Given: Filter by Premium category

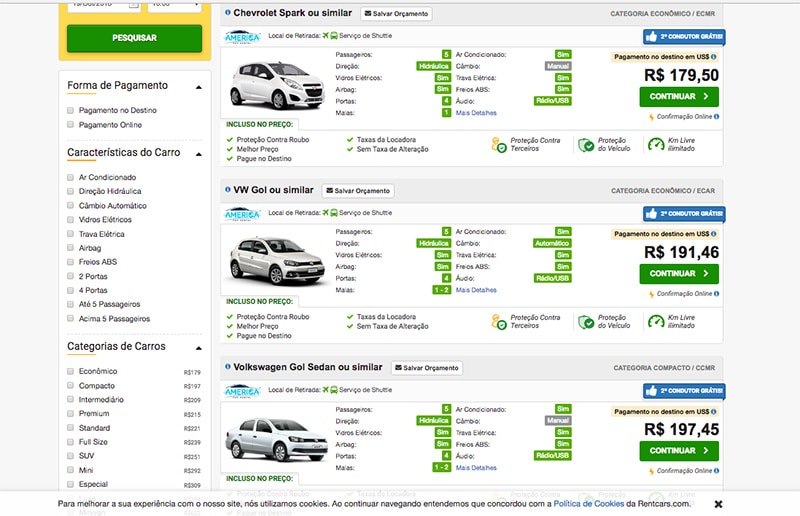Looking at the screenshot, I should click(x=70, y=413).
